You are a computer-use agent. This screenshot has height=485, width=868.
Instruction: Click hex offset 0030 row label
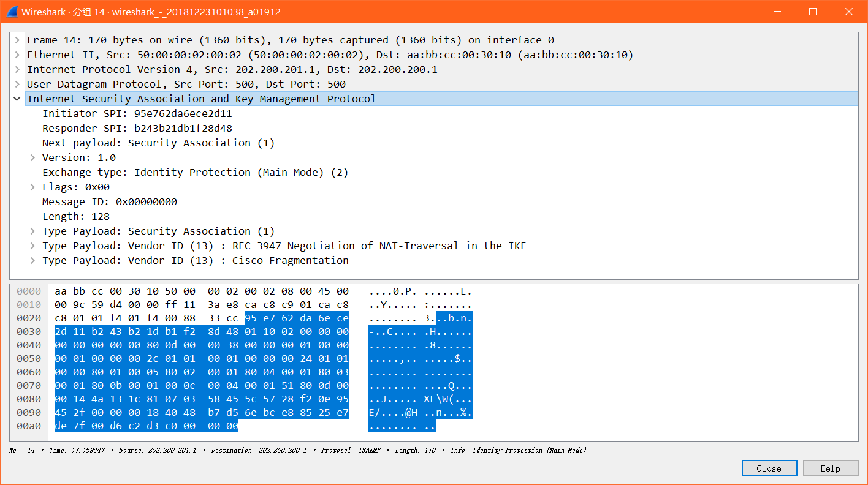[29, 332]
